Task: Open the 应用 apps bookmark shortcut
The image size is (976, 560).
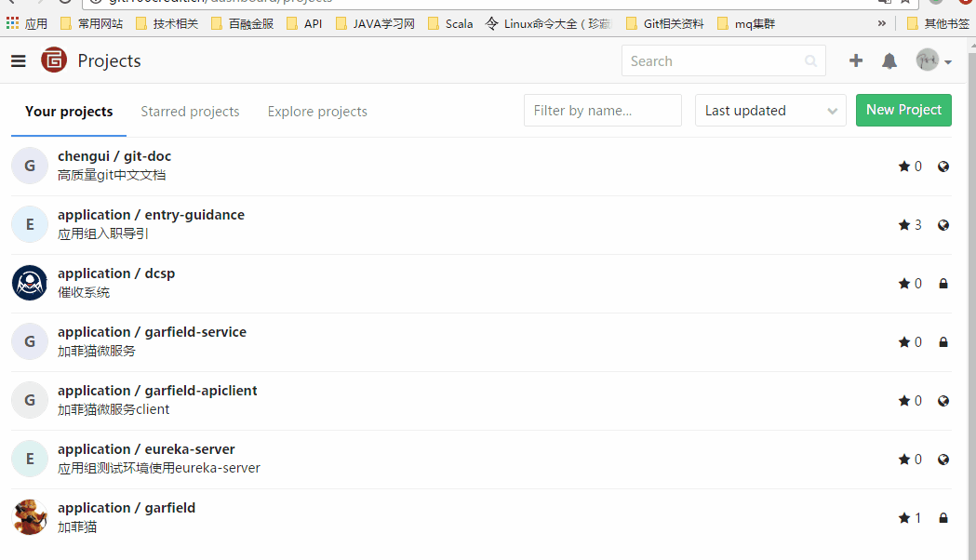Action: [x=27, y=23]
